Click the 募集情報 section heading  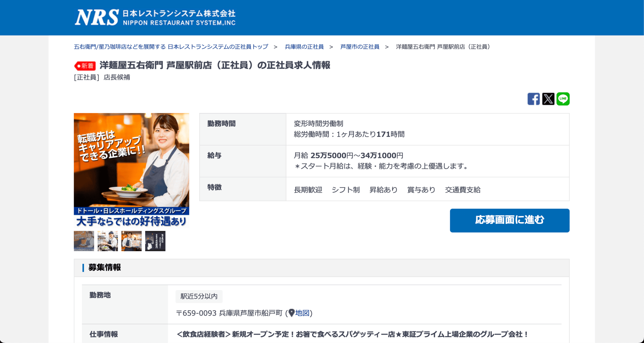[x=105, y=268]
